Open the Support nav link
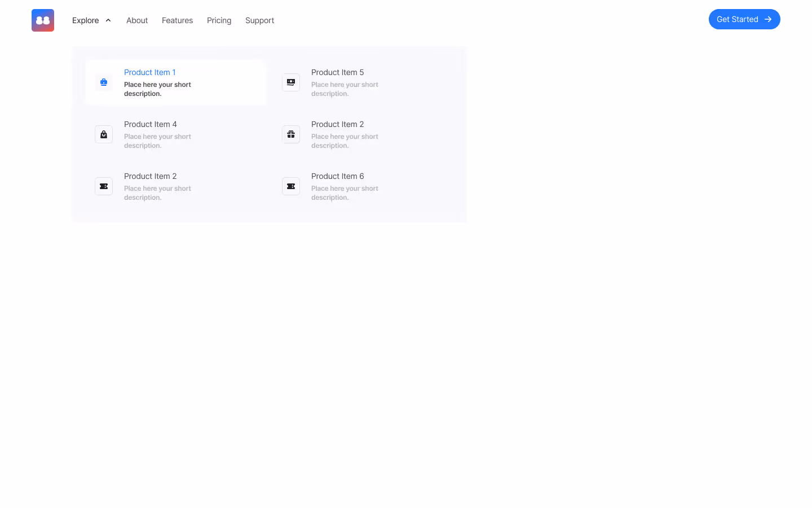Screen dimensions: 812x508 [x=259, y=20]
